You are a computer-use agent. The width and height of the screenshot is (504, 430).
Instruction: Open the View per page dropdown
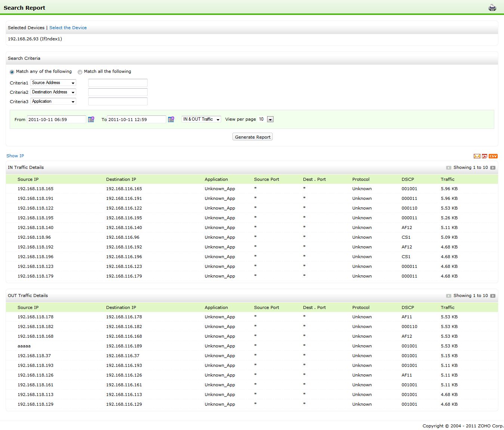pyautogui.click(x=270, y=120)
